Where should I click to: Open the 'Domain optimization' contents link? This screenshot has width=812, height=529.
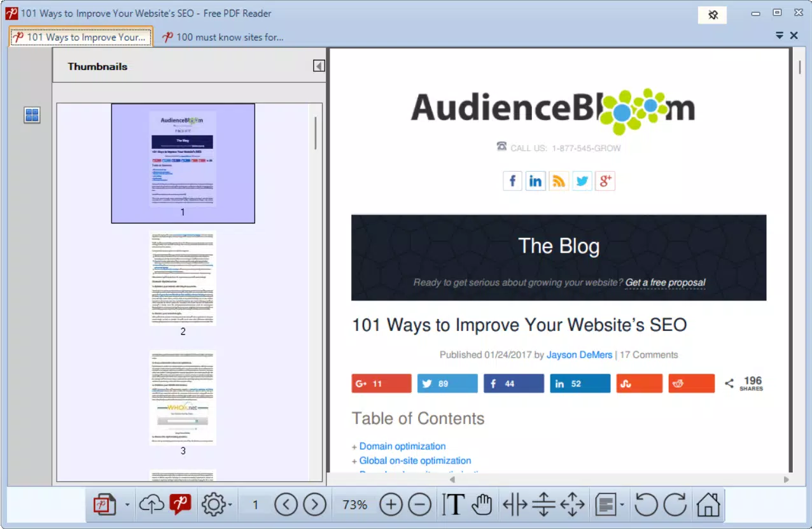[x=402, y=446]
